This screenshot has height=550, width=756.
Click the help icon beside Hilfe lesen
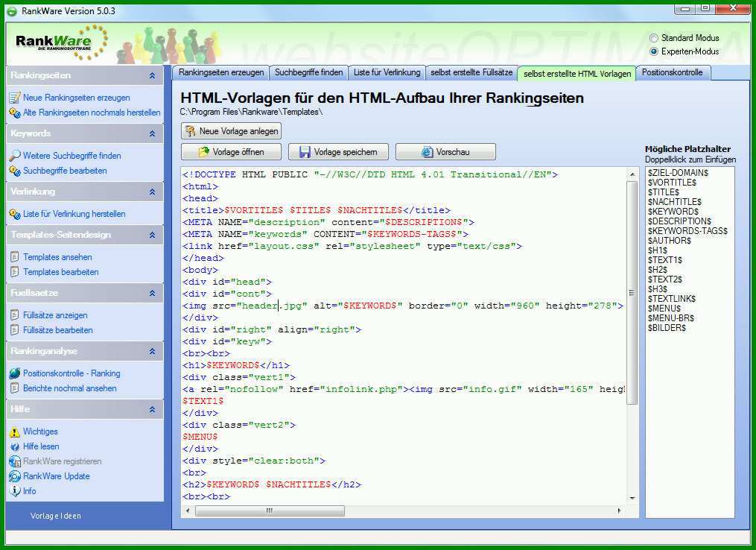15,446
